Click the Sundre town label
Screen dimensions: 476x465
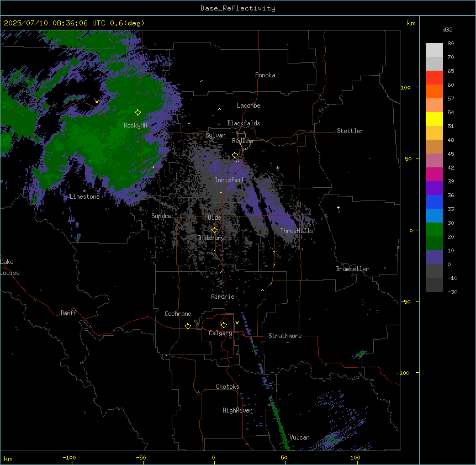(161, 216)
